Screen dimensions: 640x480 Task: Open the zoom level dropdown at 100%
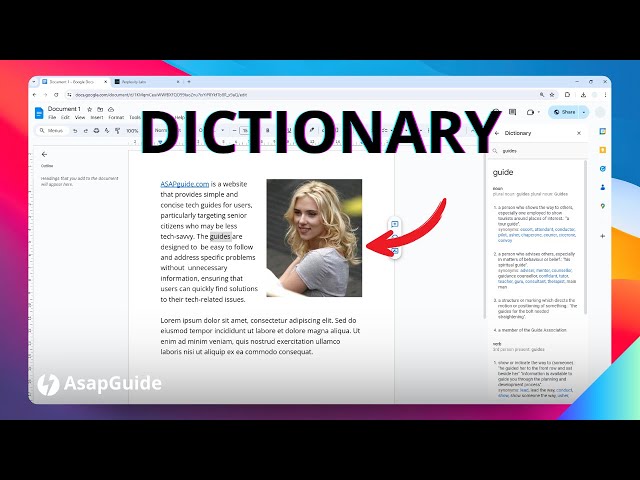(132, 130)
